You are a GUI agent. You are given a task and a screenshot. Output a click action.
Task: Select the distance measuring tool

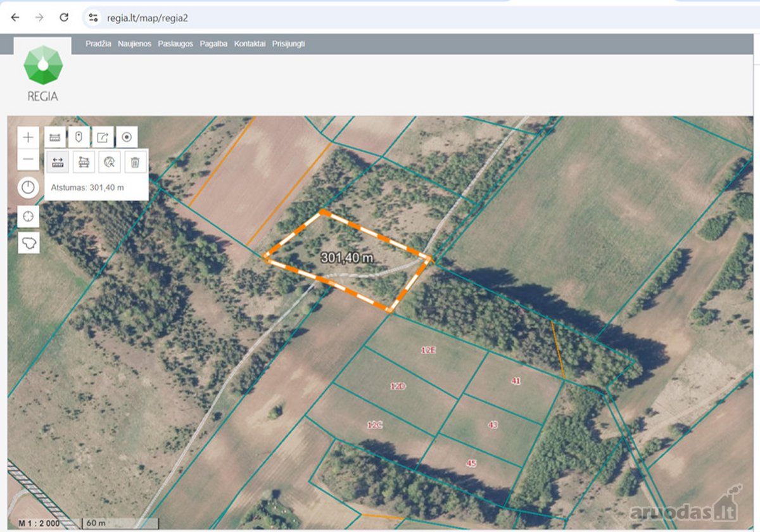[x=58, y=161]
